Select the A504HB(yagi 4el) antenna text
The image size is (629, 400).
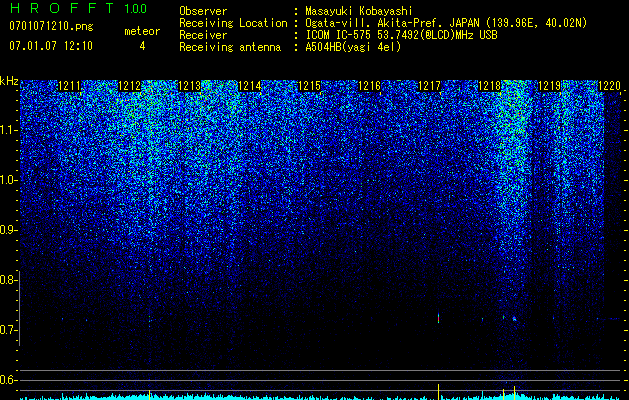(x=353, y=47)
